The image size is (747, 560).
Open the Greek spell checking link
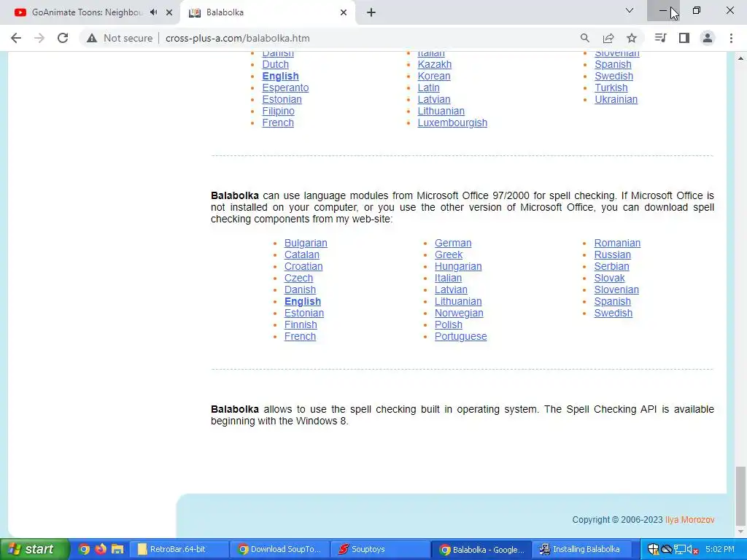tap(449, 254)
